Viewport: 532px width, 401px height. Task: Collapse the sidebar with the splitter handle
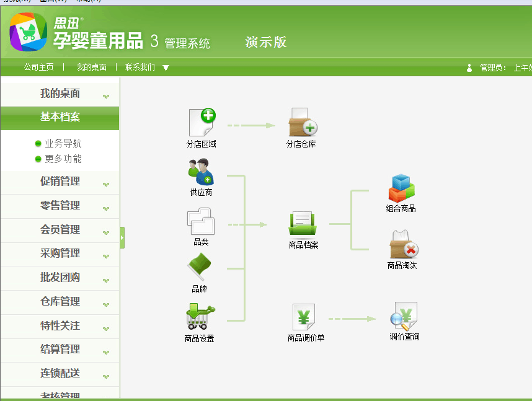[x=122, y=238]
